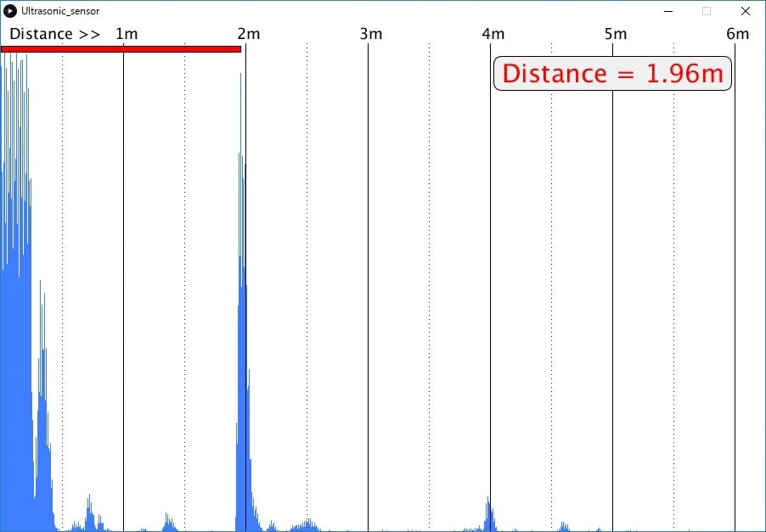The width and height of the screenshot is (766, 532).
Task: Select the 1m axis label
Action: [x=127, y=34]
